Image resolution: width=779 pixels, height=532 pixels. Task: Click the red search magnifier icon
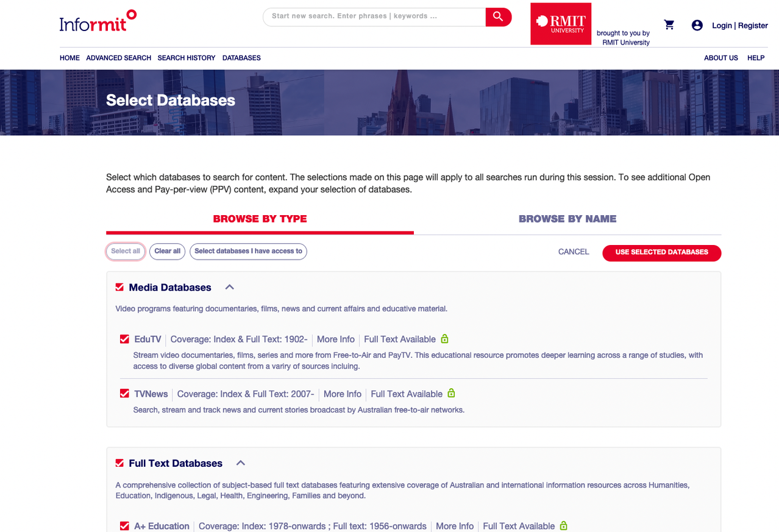[498, 16]
